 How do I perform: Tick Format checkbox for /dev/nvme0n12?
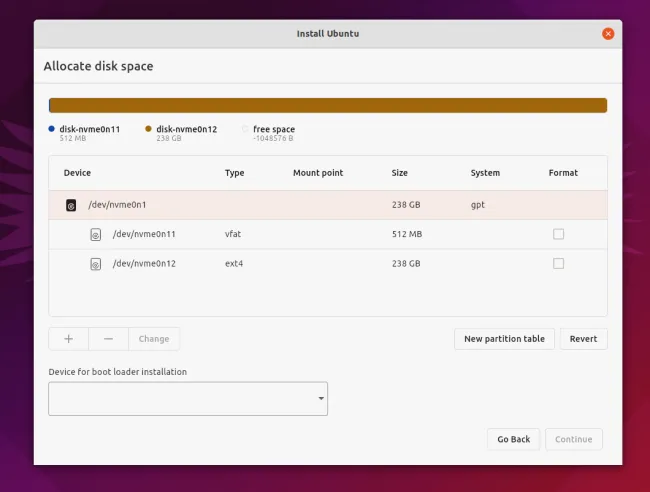[558, 264]
